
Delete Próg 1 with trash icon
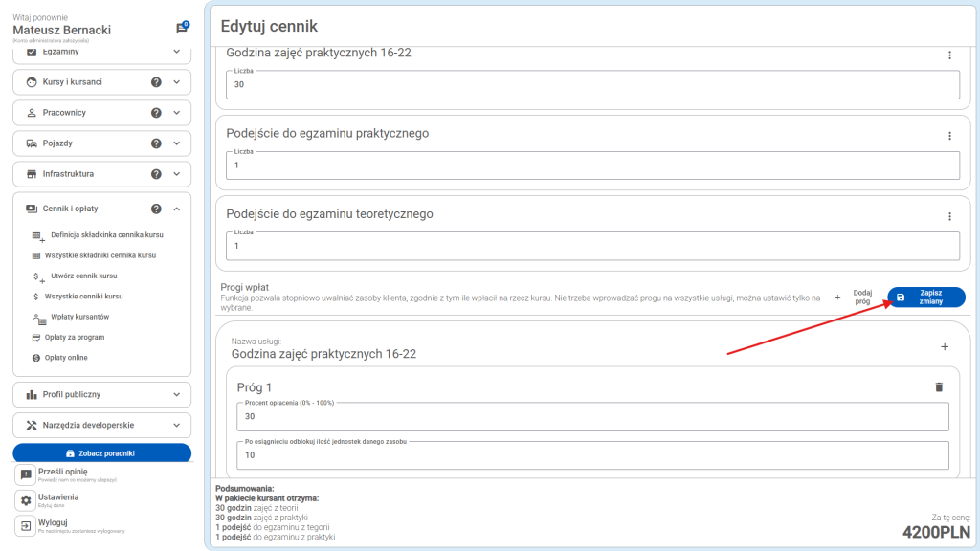(x=938, y=386)
